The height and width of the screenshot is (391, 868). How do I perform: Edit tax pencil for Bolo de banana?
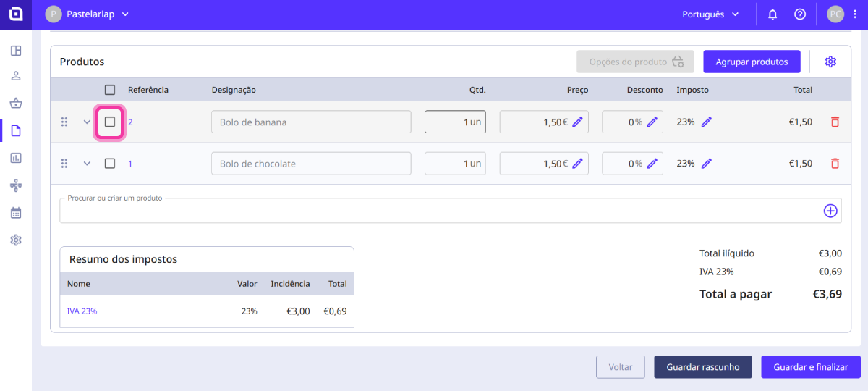click(x=707, y=122)
